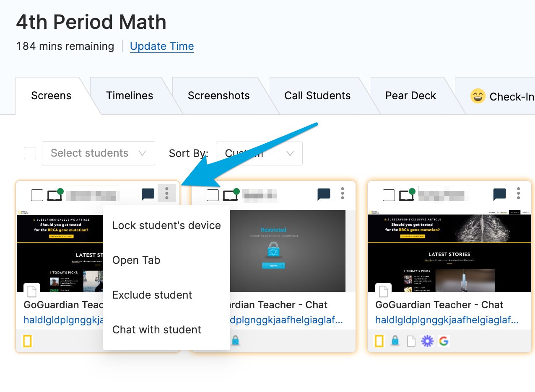
Task: Open the Select students dropdown
Action: (99, 153)
